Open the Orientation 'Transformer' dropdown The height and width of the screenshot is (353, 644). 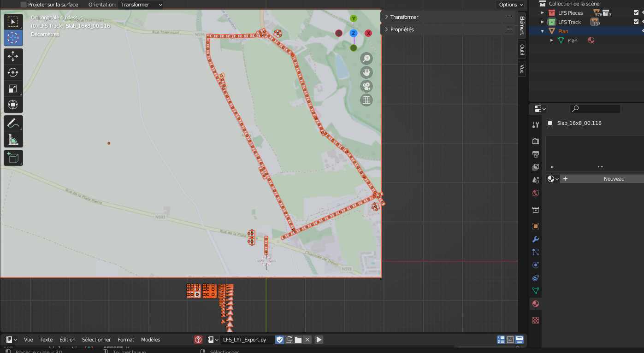[x=141, y=5]
